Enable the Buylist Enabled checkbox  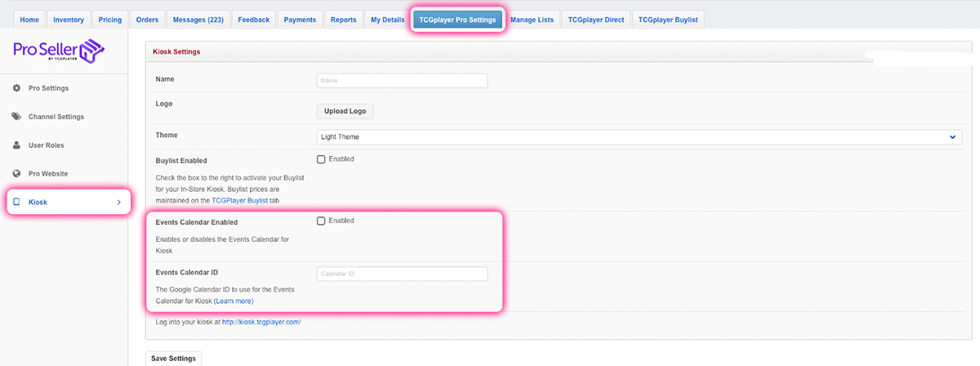[321, 159]
